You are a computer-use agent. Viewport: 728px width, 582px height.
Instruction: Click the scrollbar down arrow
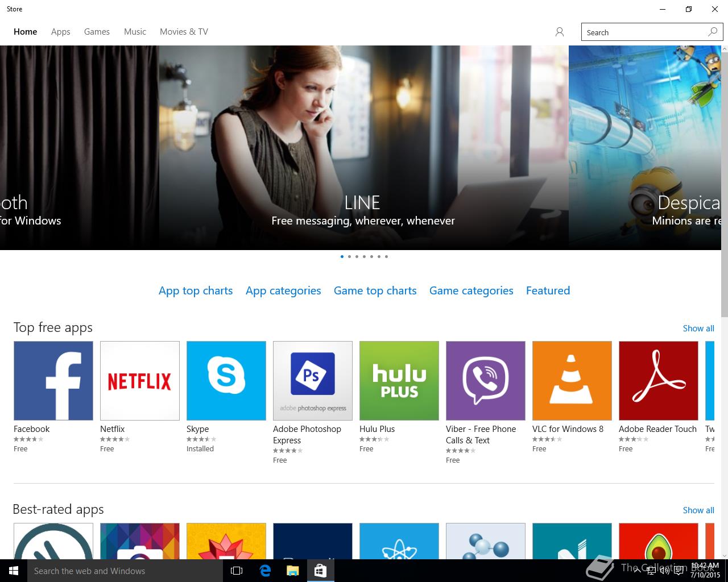pyautogui.click(x=725, y=555)
